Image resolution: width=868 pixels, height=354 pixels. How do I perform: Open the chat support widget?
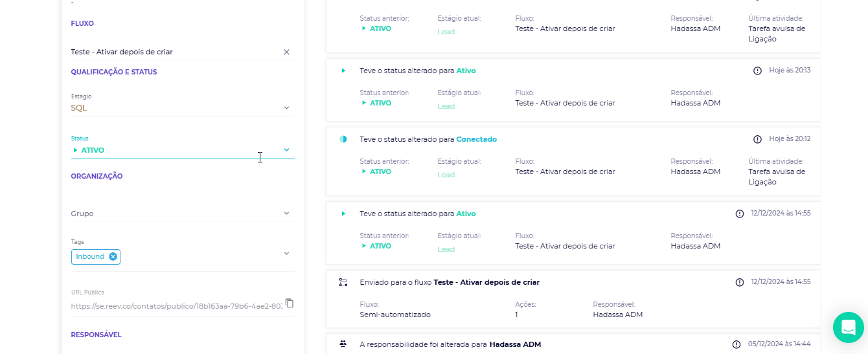849,327
